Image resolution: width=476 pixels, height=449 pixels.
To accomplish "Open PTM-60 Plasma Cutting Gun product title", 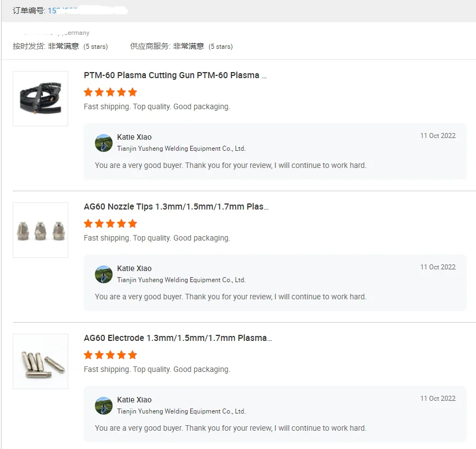I will pos(175,75).
